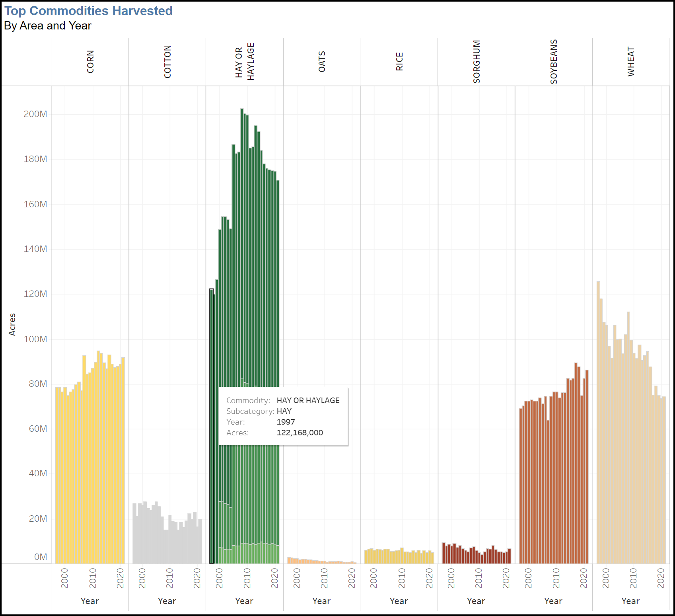
Task: Click the 2000 tick in the SORGHUM panel
Action: [x=451, y=578]
